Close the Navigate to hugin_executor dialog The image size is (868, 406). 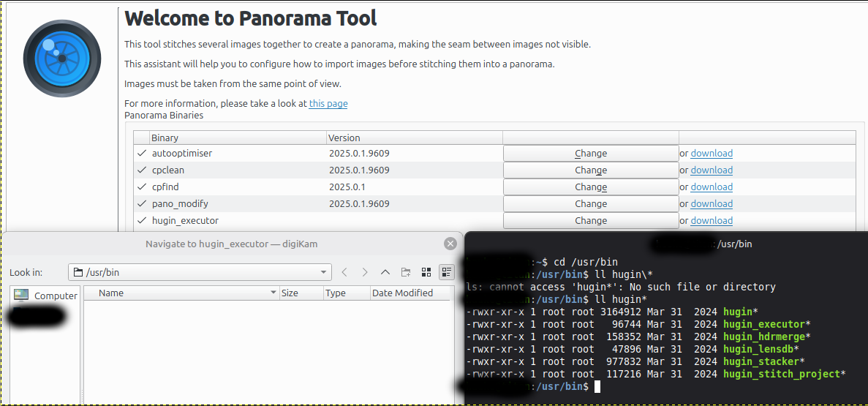450,244
